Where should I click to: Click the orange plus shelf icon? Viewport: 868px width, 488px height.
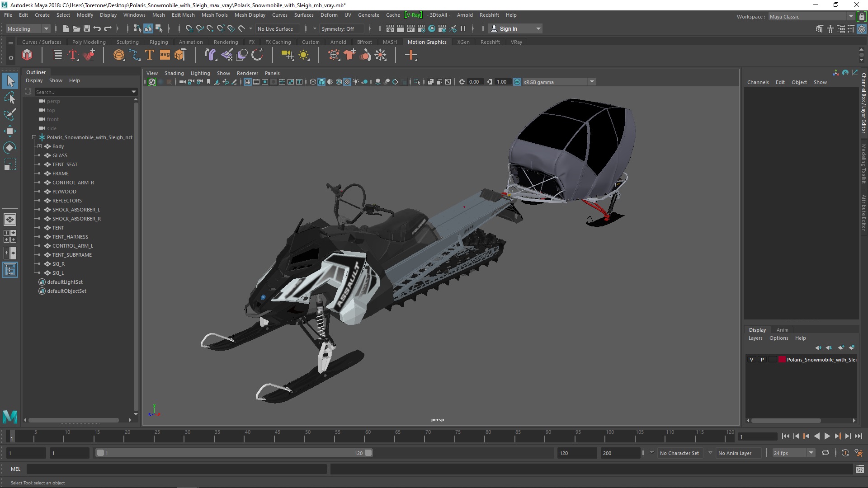click(x=411, y=55)
